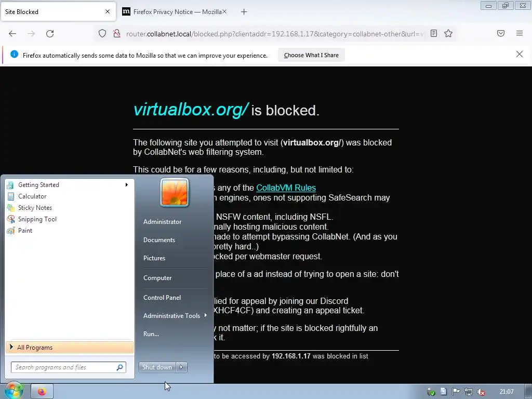Image resolution: width=532 pixels, height=399 pixels.
Task: Click the Calculator icon
Action: coord(11,196)
